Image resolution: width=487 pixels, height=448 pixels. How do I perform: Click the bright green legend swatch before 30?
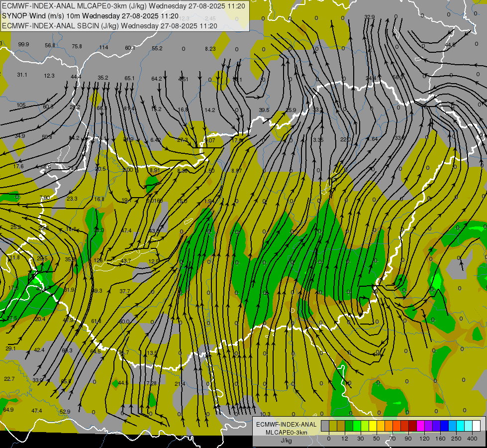pos(357,426)
